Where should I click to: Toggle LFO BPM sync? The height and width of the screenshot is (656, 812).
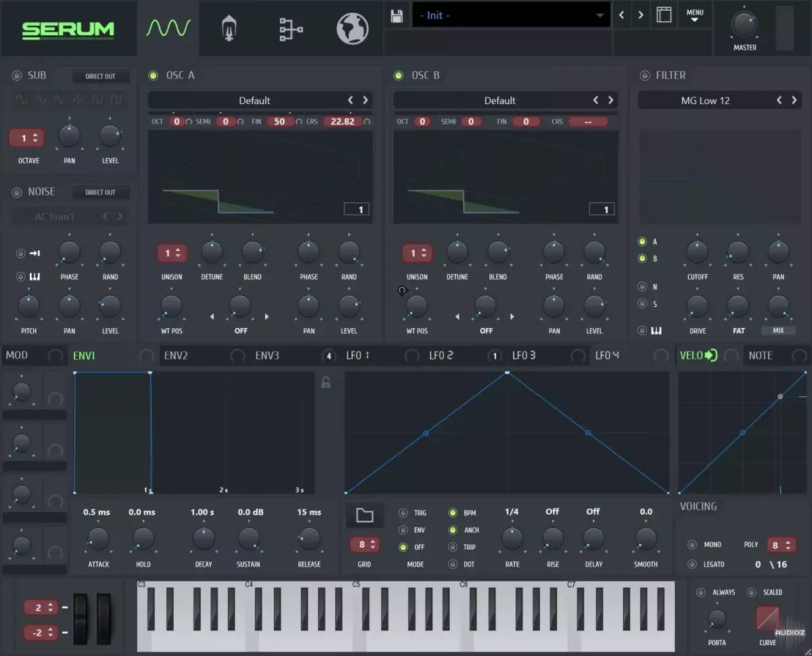[x=453, y=513]
